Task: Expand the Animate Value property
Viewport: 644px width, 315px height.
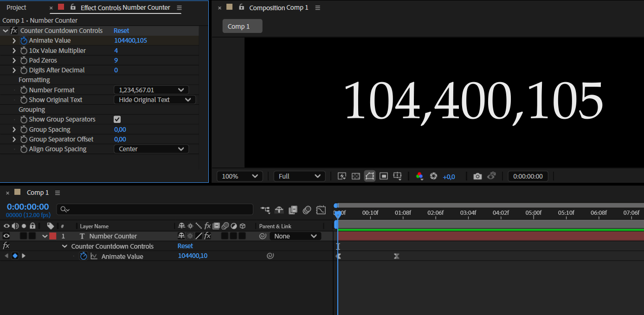Action: [13, 40]
